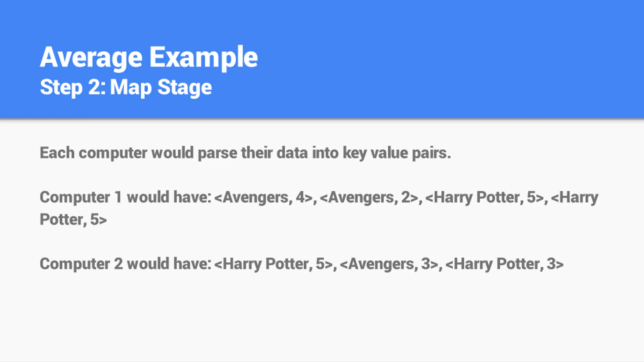This screenshot has height=362, width=644.
Task: Click the 'Computer 1 would have:' text
Action: click(x=126, y=197)
